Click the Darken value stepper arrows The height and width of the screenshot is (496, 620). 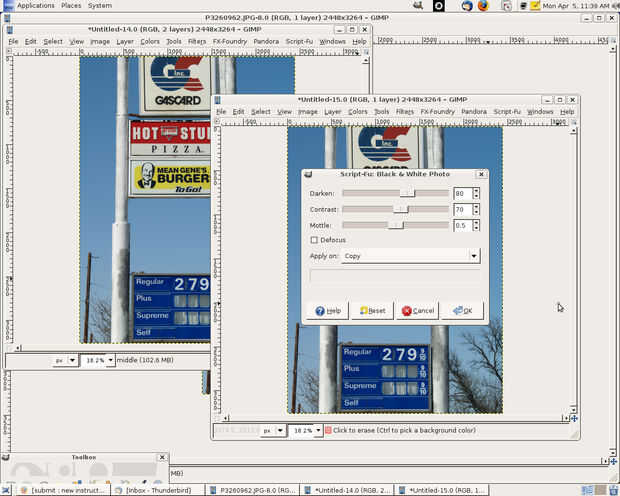click(x=476, y=193)
